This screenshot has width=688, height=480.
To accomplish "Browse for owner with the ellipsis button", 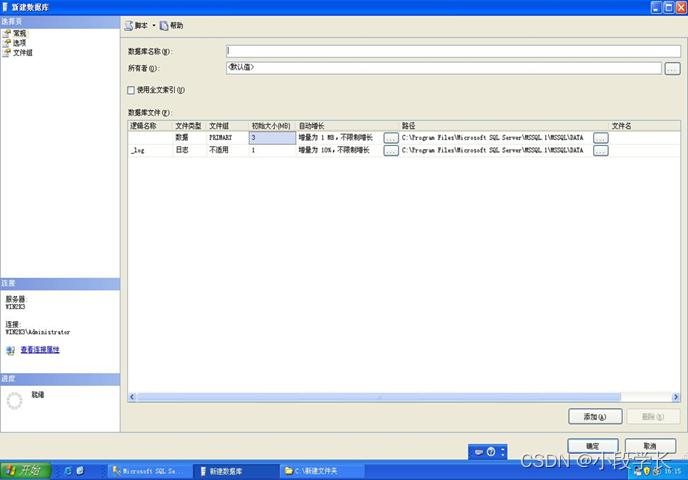I will [x=672, y=68].
